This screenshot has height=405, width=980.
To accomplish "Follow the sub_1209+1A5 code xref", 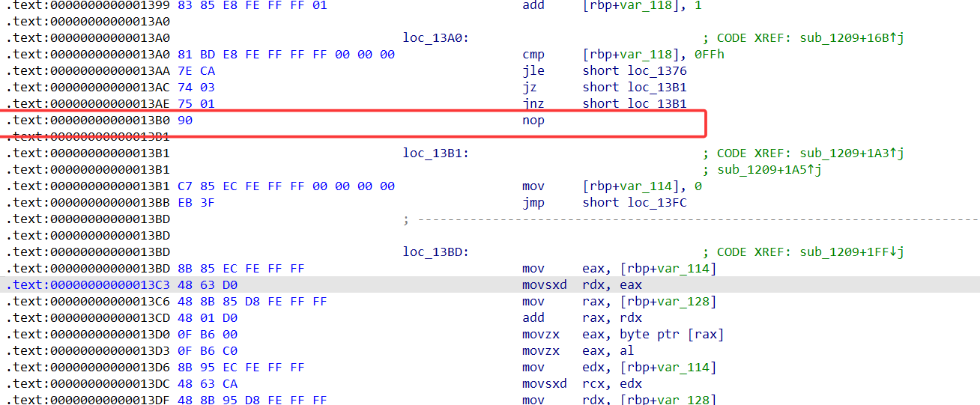I will coord(769,169).
